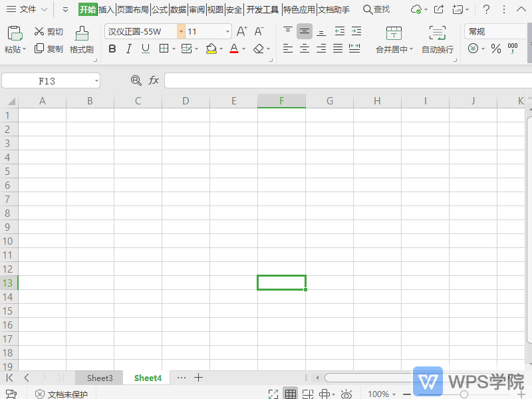Open the font name dropdown

(x=181, y=31)
